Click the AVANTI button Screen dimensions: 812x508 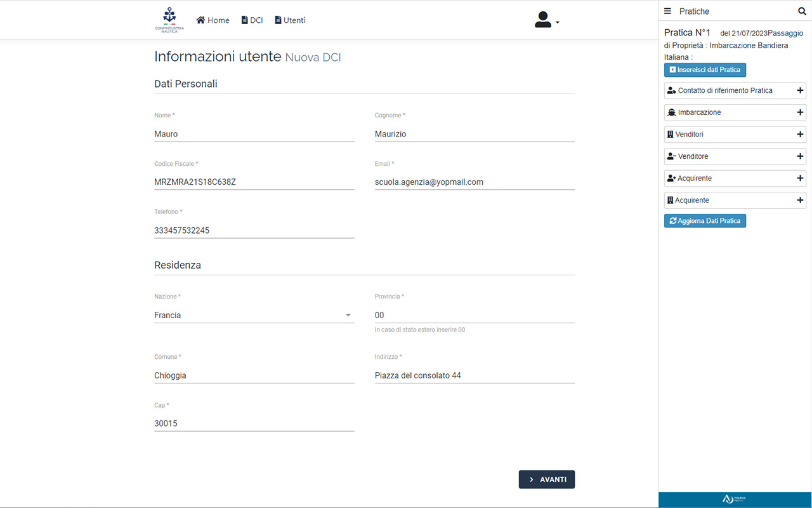tap(547, 479)
